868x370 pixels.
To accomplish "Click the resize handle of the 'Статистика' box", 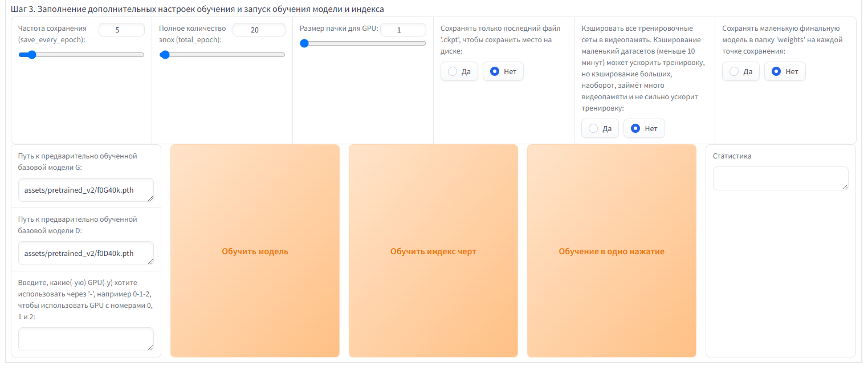I will [845, 187].
